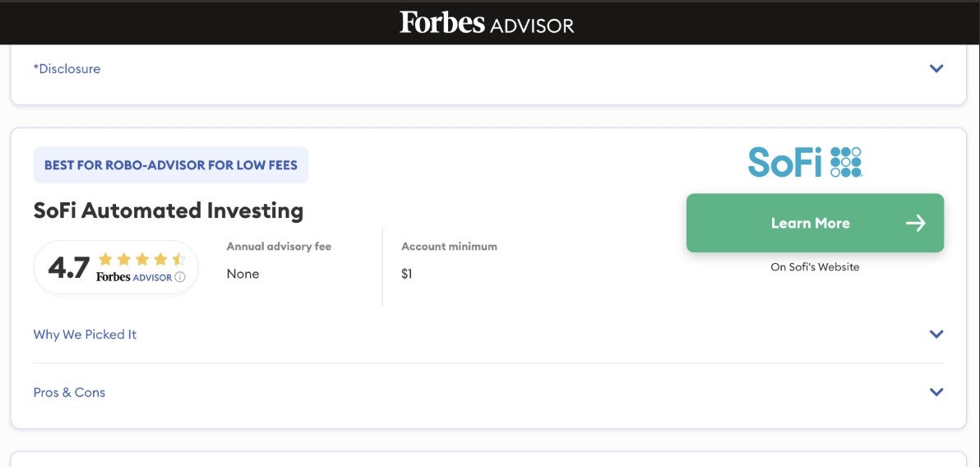Expand the Pros & Cons chevron
This screenshot has width=980, height=467.
[x=936, y=392]
